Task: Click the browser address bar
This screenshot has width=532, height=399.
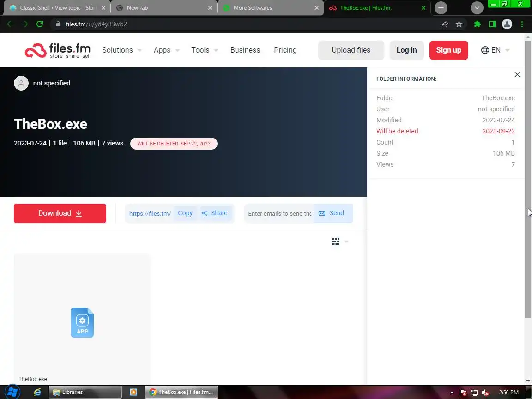Action: click(x=244, y=24)
